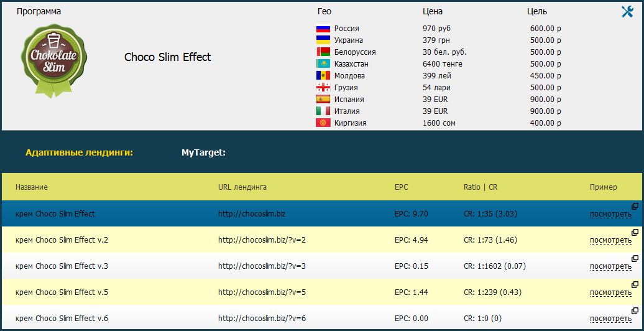Click the Ukraine flag icon
This screenshot has height=331, width=644.
(x=323, y=40)
